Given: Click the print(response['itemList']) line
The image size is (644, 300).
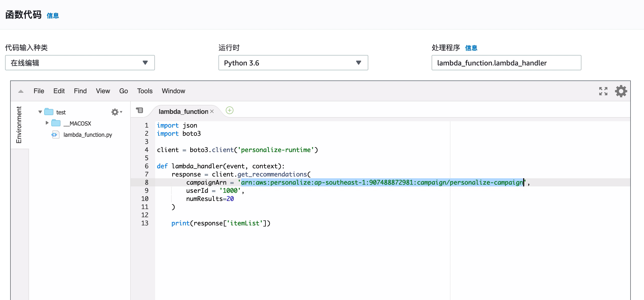Looking at the screenshot, I should point(221,223).
